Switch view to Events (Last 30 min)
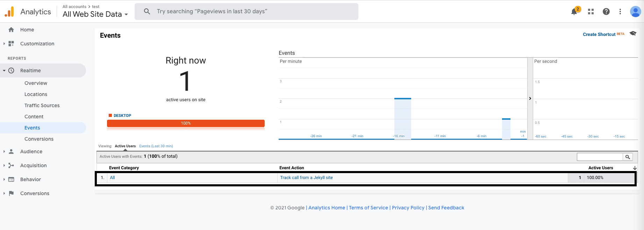644x230 pixels. (x=156, y=146)
